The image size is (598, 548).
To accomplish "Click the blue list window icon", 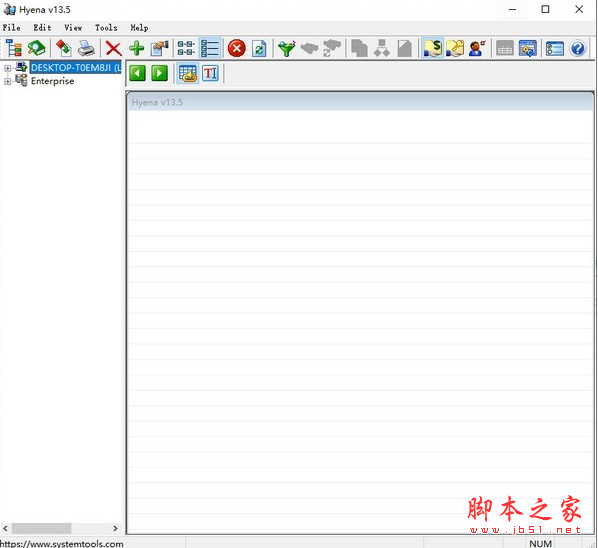I will 555,48.
